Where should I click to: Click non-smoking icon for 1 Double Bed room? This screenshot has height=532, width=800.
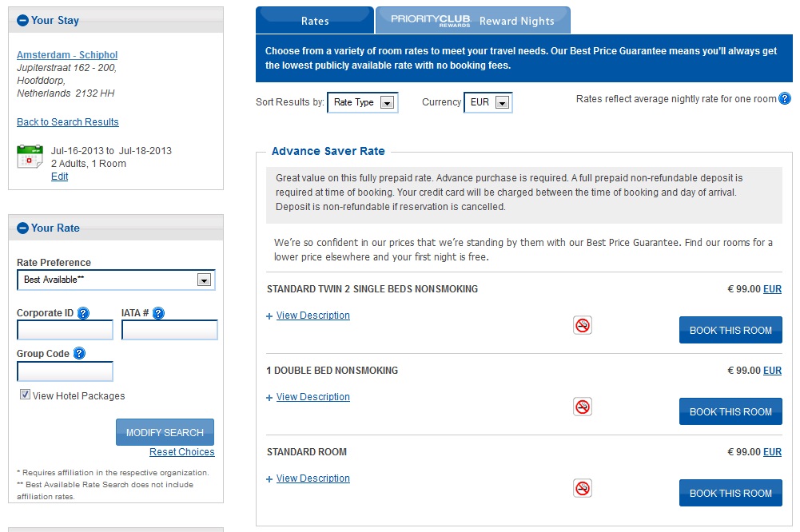coord(583,407)
